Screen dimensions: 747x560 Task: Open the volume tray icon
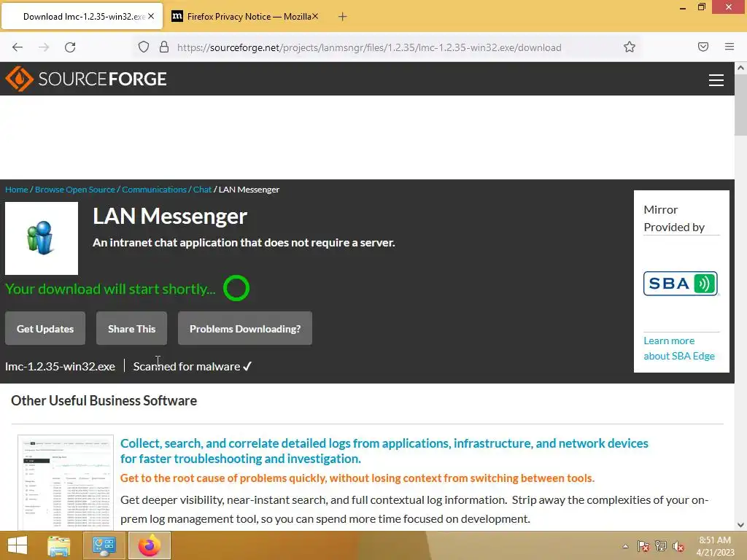click(678, 546)
